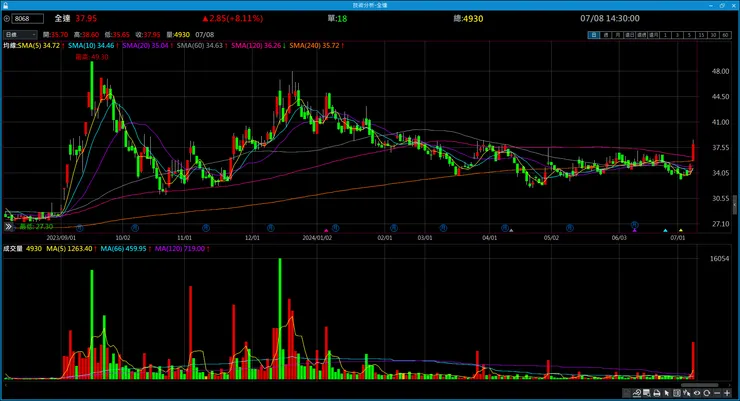
Task: Click the round icon left of symbol box
Action: click(7, 18)
